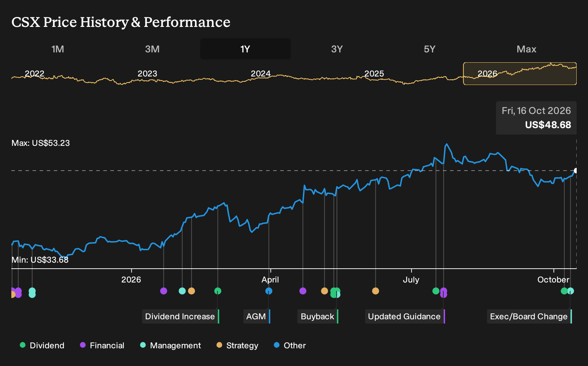
Task: Click the white current-price point on chart
Action: point(576,171)
